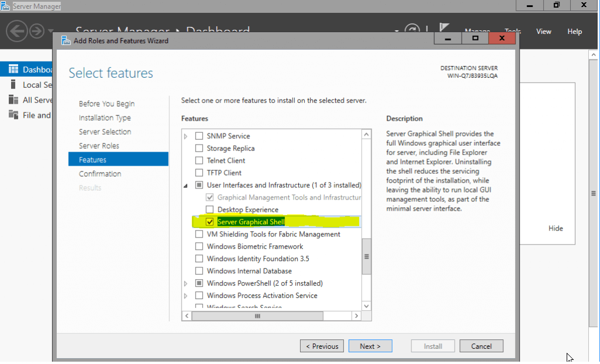The image size is (600, 364).
Task: Click the notification flag icon
Action: 444,28
